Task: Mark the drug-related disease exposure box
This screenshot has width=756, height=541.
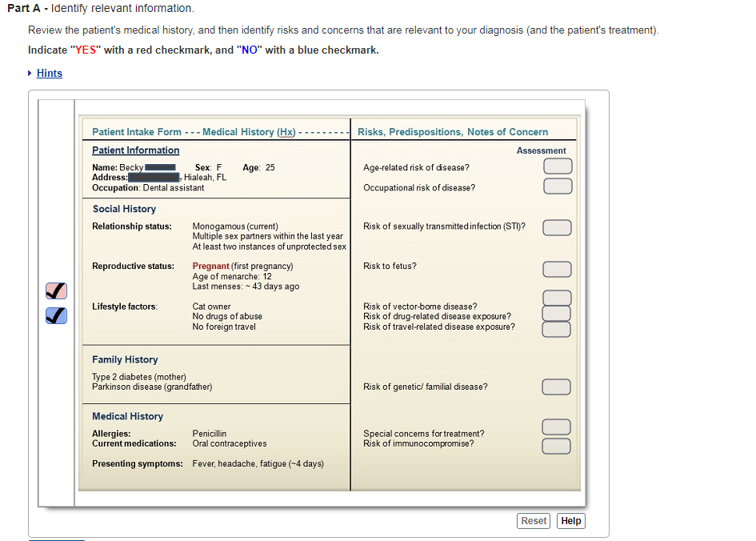Action: [556, 312]
